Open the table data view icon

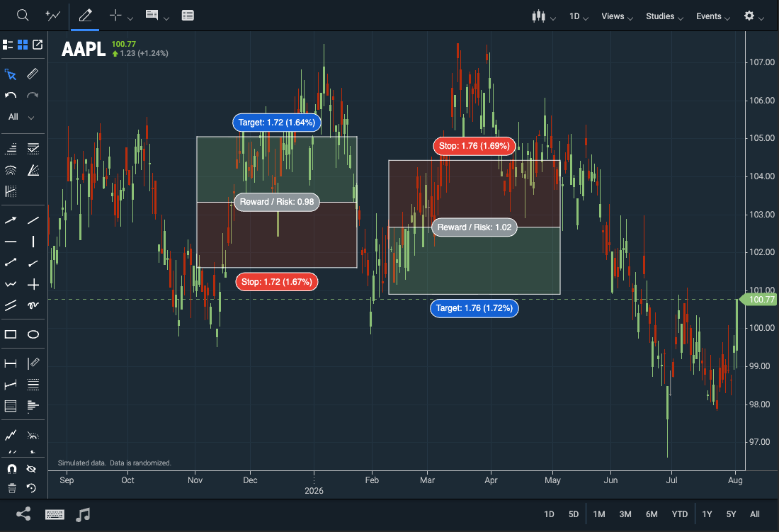(x=188, y=16)
